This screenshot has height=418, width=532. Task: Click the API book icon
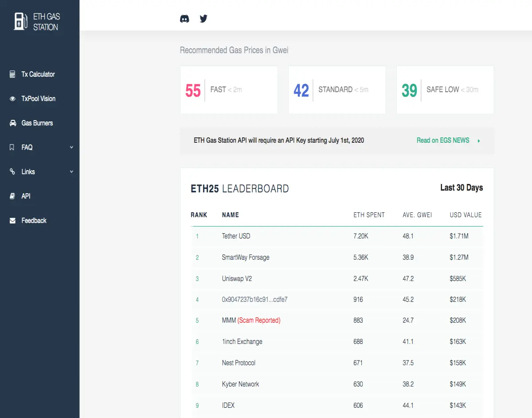click(12, 196)
